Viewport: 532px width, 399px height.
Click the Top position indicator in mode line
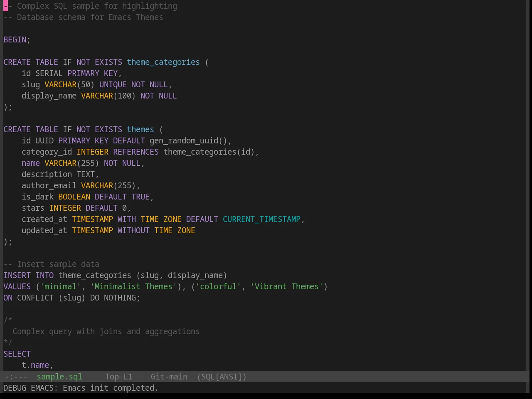[112, 377]
